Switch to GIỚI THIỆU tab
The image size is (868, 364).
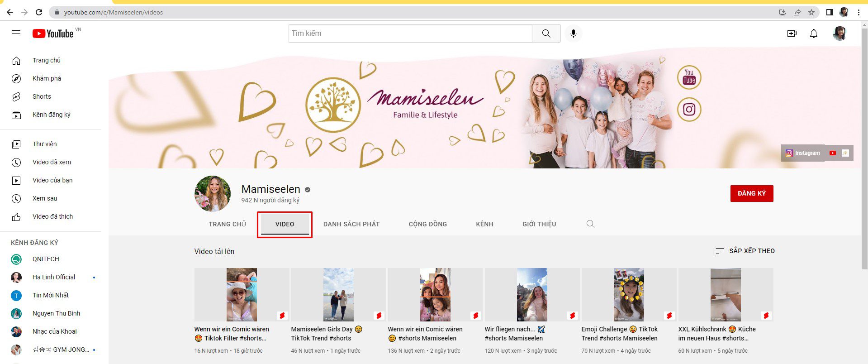coord(539,224)
